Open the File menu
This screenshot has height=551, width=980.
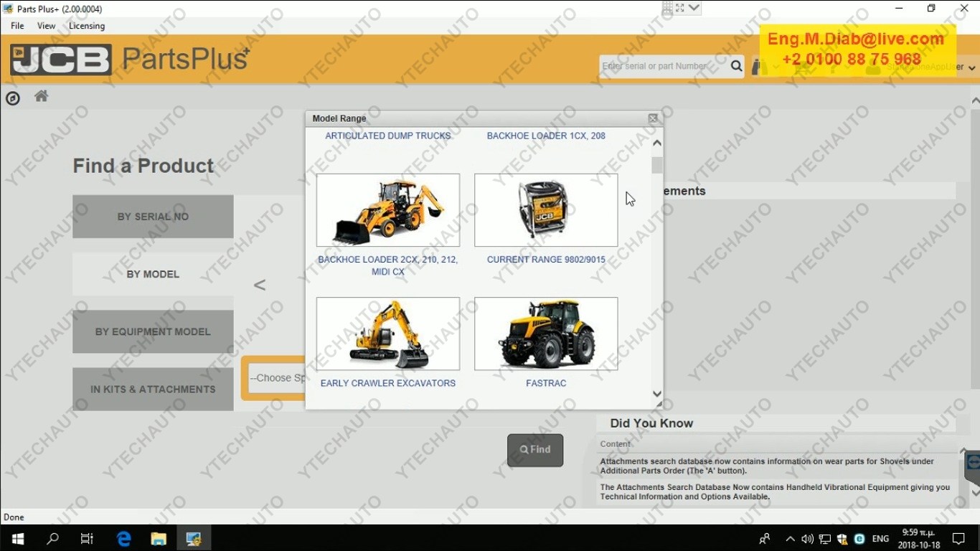pos(17,26)
